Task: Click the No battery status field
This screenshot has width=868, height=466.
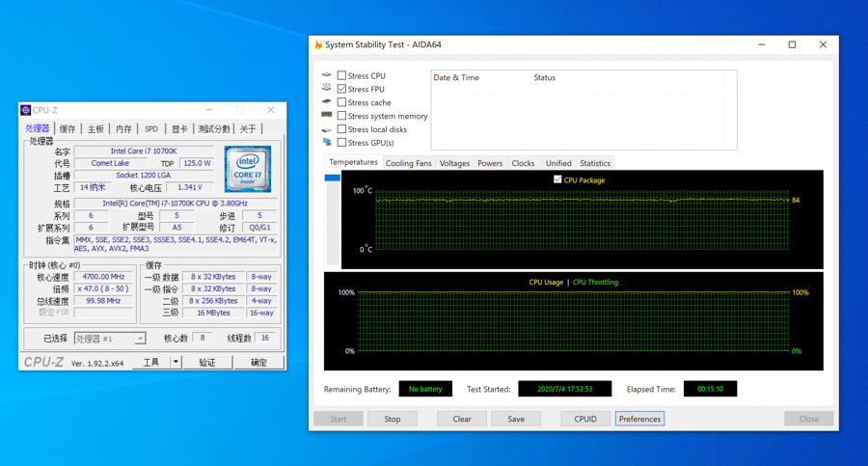Action: pyautogui.click(x=425, y=389)
